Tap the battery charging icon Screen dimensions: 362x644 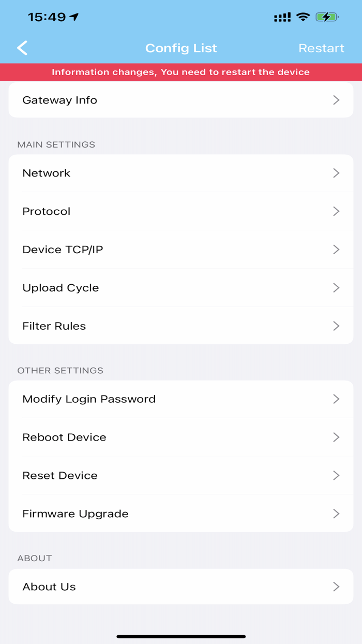326,17
